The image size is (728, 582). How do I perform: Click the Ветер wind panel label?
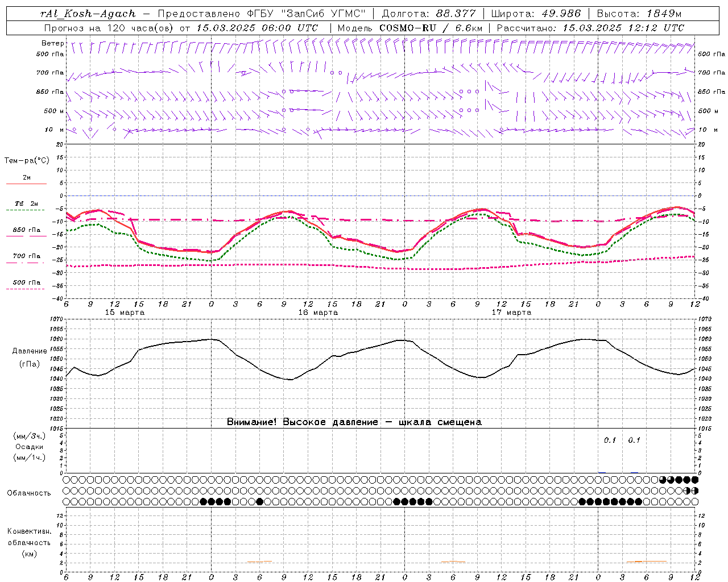(x=53, y=43)
